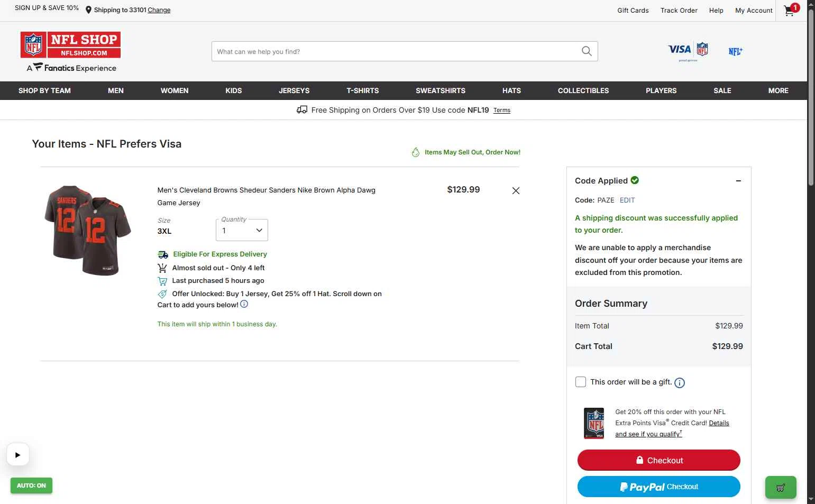Open the WOMEN menu

point(175,90)
